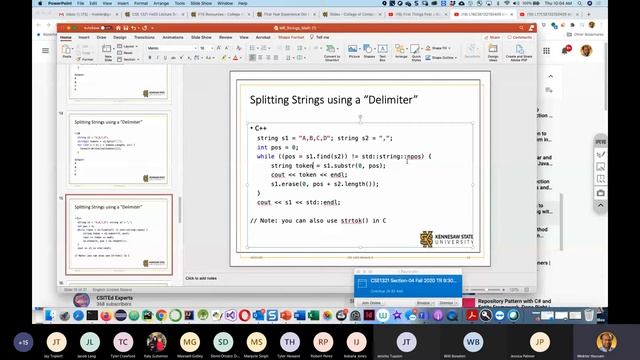
Task: Open Design Ideas pane
Action: (x=493, y=53)
